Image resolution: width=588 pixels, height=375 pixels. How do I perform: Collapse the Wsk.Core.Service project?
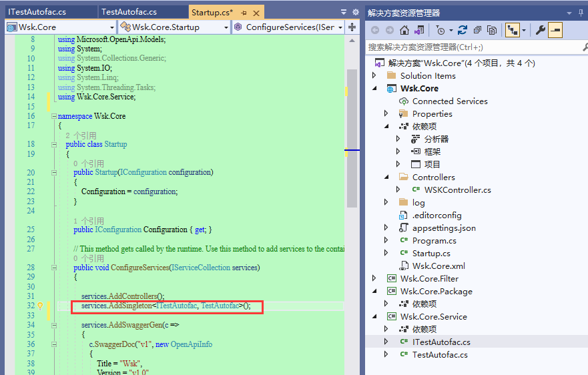click(374, 316)
